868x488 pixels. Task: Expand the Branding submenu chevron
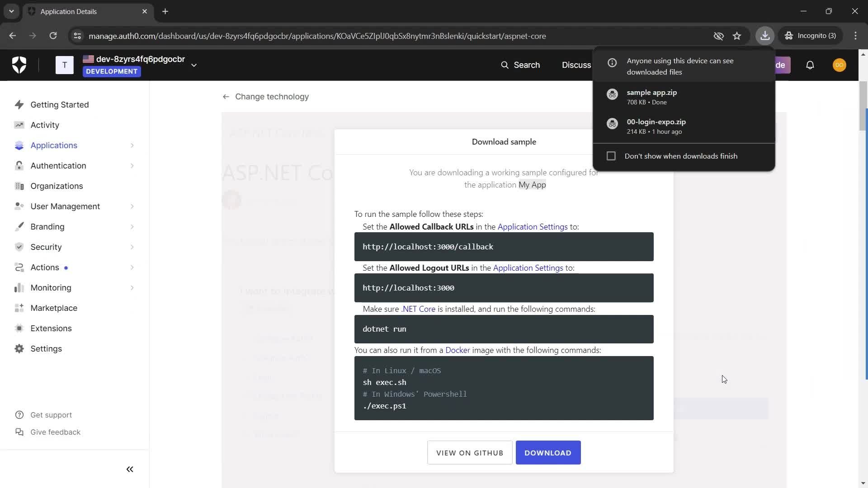pos(132,227)
